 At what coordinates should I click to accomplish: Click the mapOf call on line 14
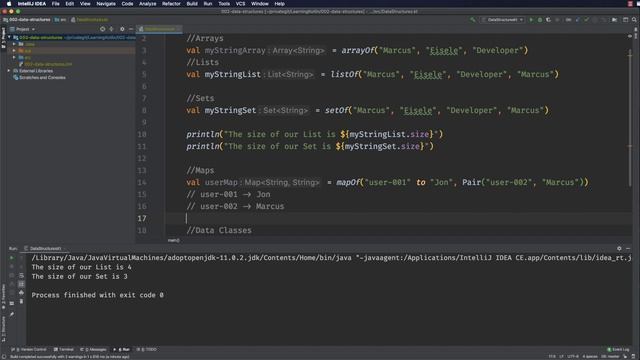pos(348,182)
